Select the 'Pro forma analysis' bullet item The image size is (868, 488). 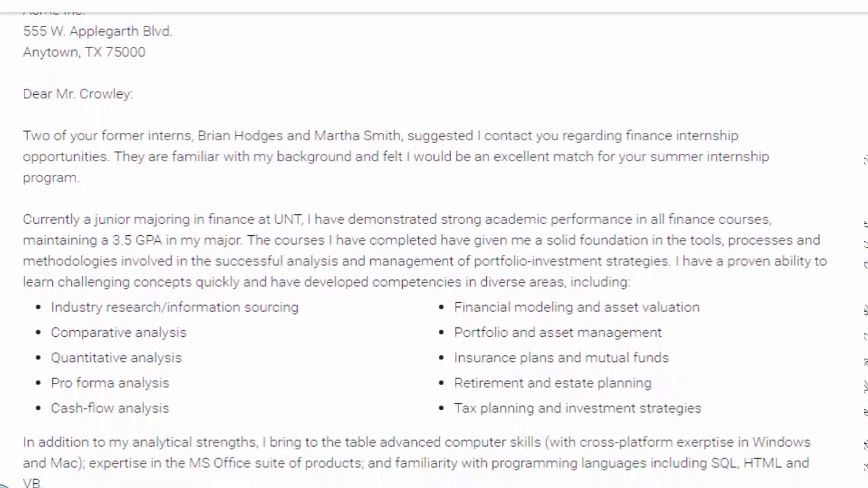click(x=110, y=382)
